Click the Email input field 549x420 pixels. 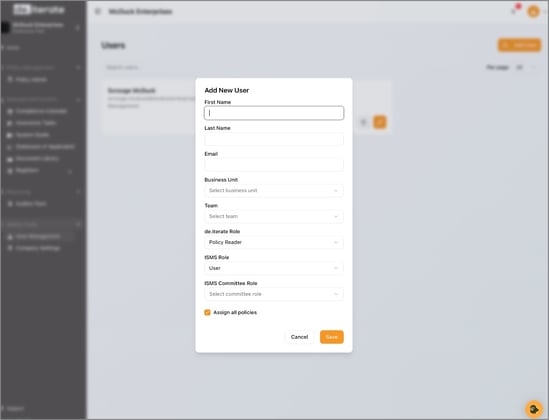[274, 165]
